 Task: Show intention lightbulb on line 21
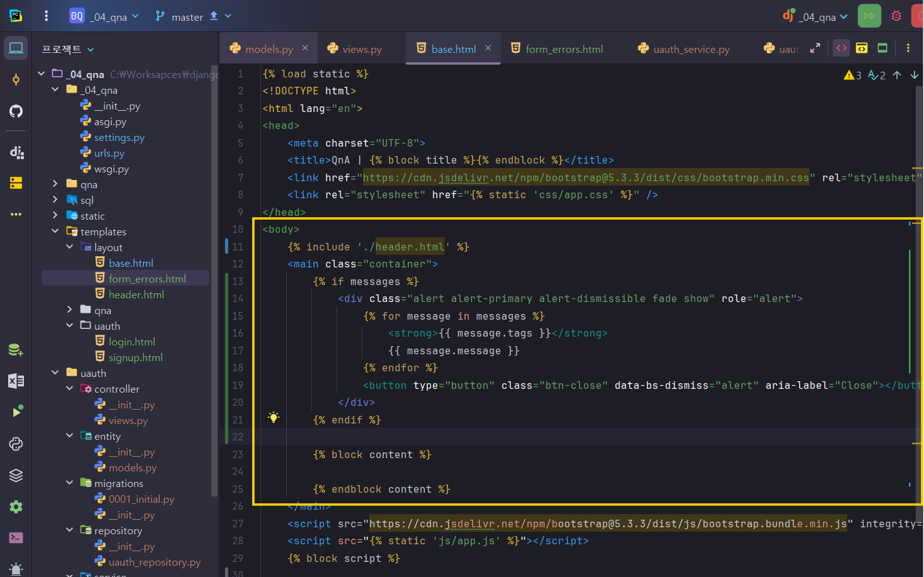tap(274, 417)
